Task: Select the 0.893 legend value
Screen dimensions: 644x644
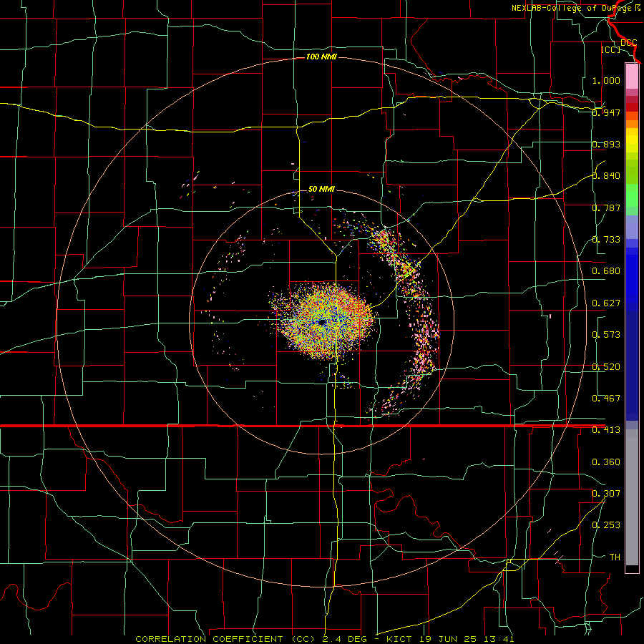Action: 606,144
